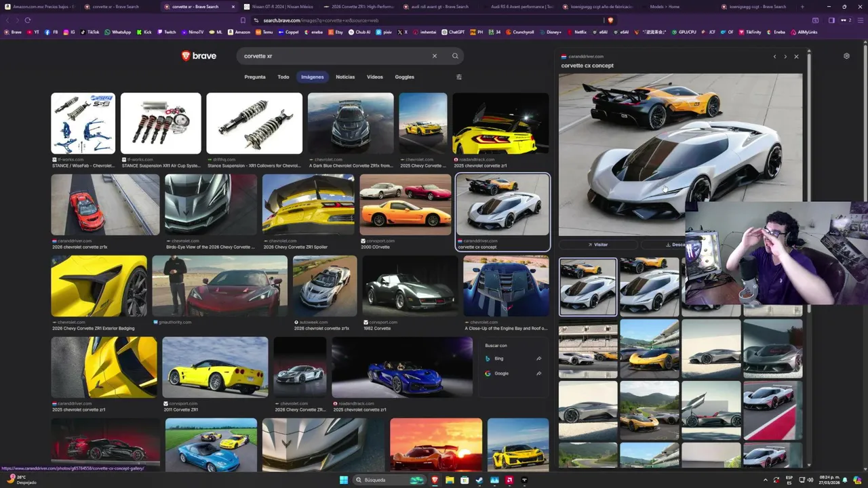868x488 pixels.
Task: Open the STANCE / WiseFab suspension kit image
Action: [x=83, y=123]
